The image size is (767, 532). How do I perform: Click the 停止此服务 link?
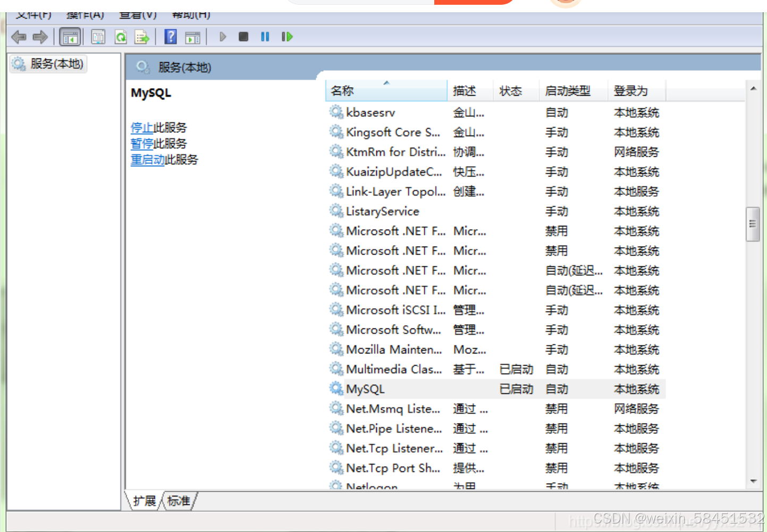[141, 128]
